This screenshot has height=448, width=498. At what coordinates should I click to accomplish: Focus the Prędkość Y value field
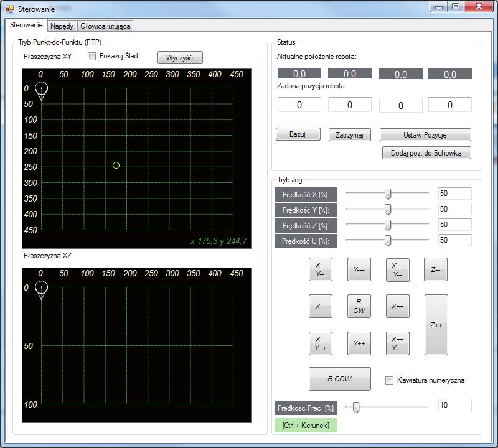455,209
